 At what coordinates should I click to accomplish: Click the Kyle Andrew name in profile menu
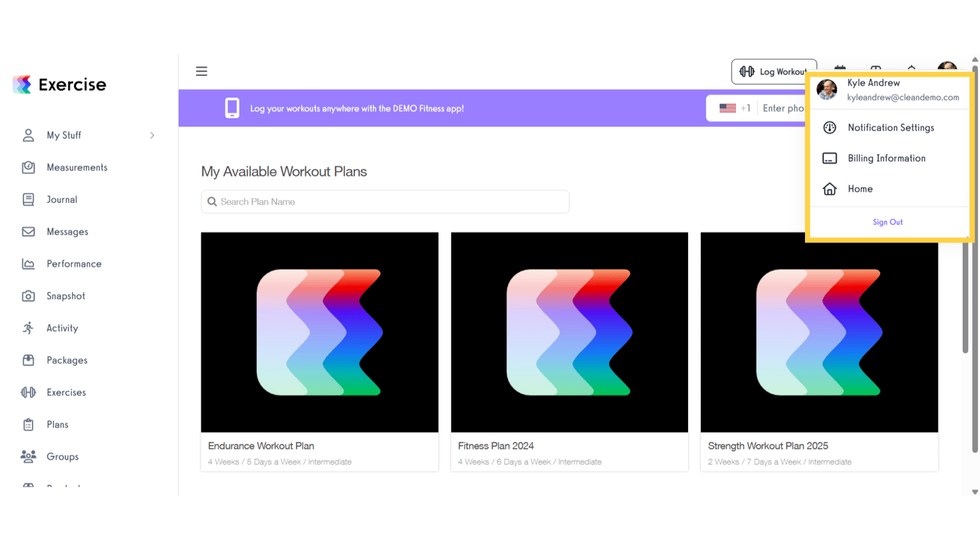click(873, 83)
